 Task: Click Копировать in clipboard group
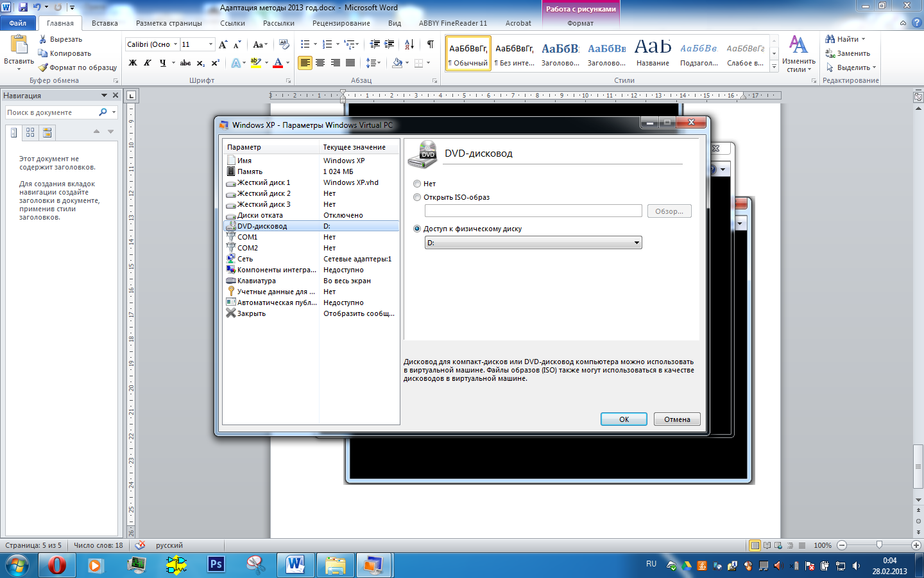click(64, 53)
